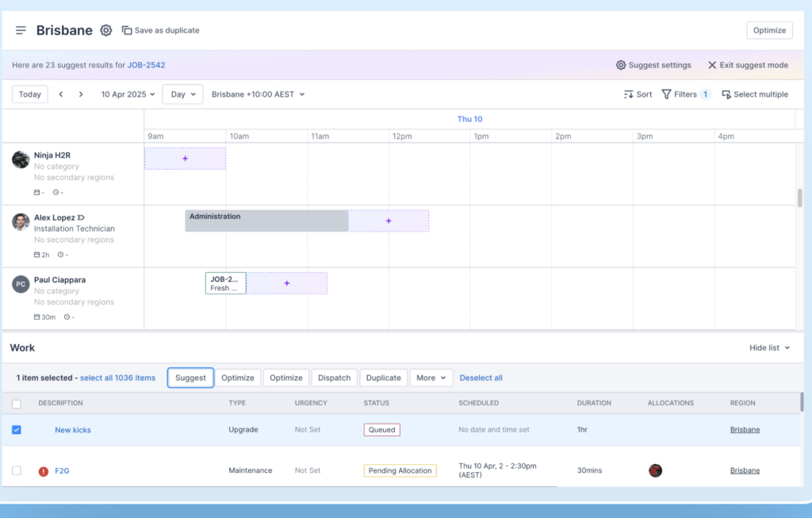
Task: Open the JOB-2542 link
Action: 147,65
